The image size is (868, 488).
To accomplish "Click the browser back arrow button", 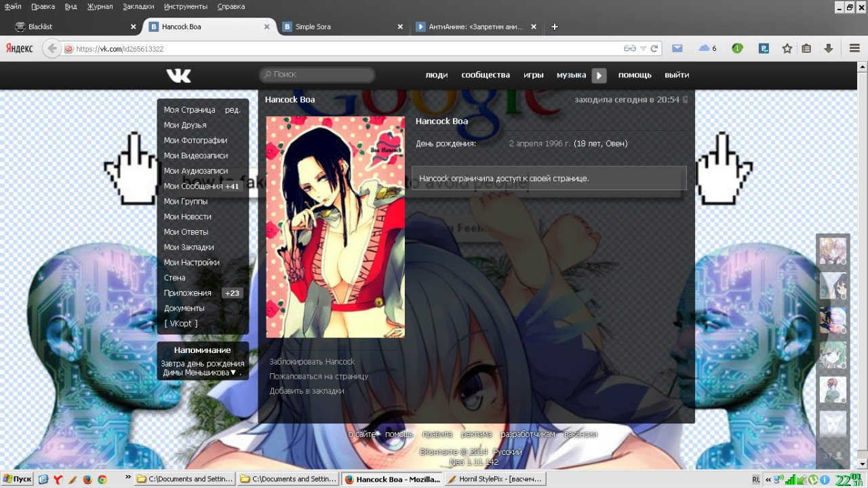I will click(x=52, y=49).
